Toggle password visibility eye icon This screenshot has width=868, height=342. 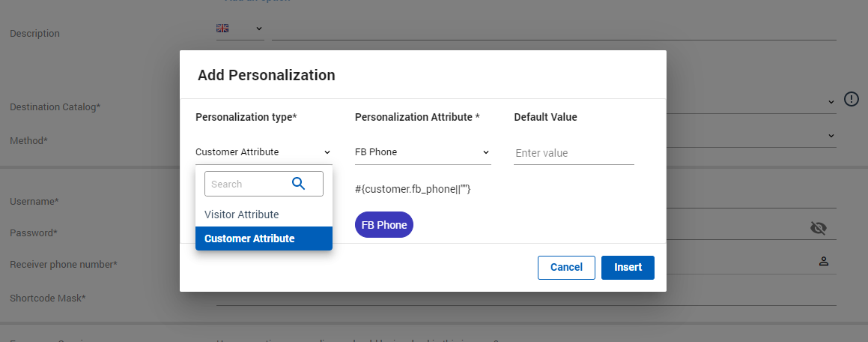(819, 229)
